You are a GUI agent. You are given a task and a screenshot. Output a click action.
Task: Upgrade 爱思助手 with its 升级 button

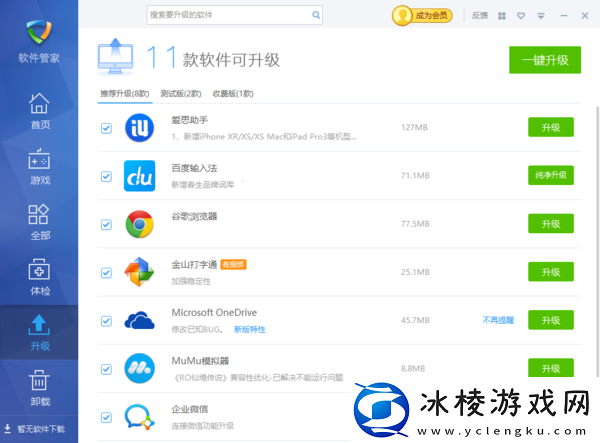coord(551,127)
